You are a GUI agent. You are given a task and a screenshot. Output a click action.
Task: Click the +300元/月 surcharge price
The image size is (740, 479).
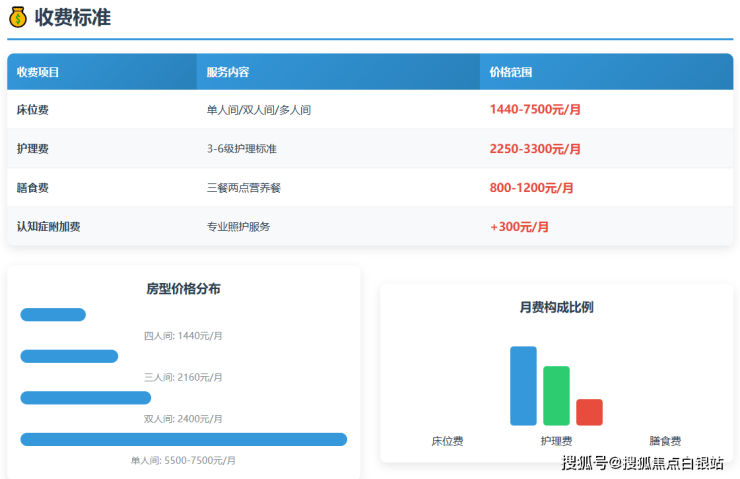coord(519,227)
